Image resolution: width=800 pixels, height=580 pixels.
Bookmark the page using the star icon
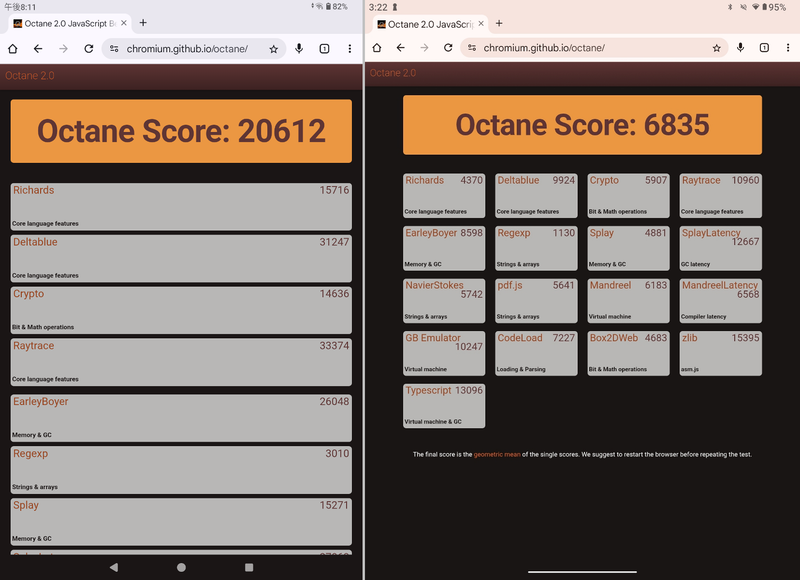[x=274, y=47]
